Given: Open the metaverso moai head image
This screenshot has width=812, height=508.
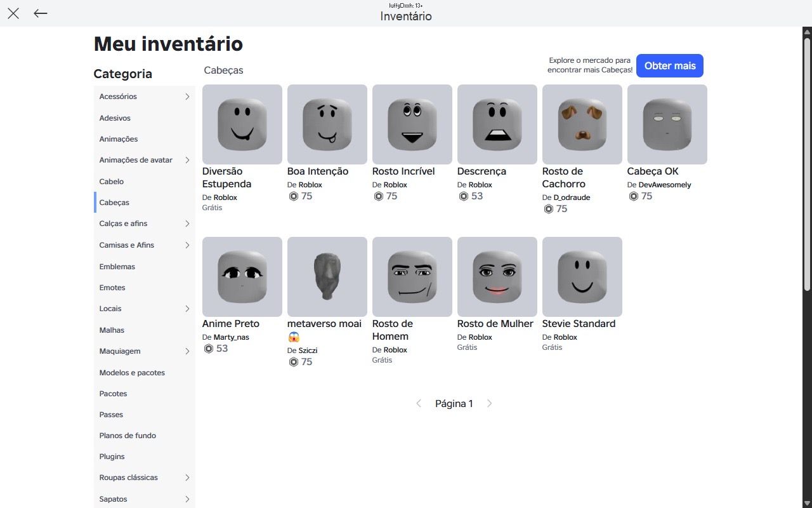Looking at the screenshot, I should point(327,277).
